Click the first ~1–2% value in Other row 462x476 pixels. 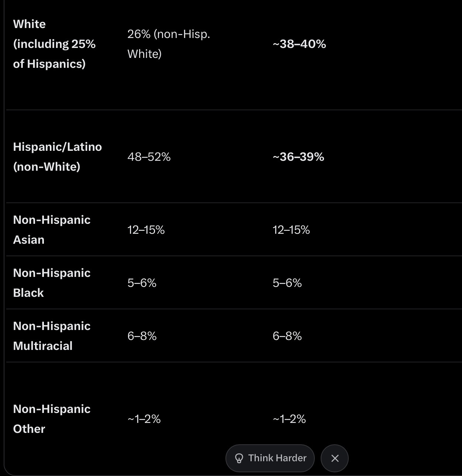pos(144,419)
